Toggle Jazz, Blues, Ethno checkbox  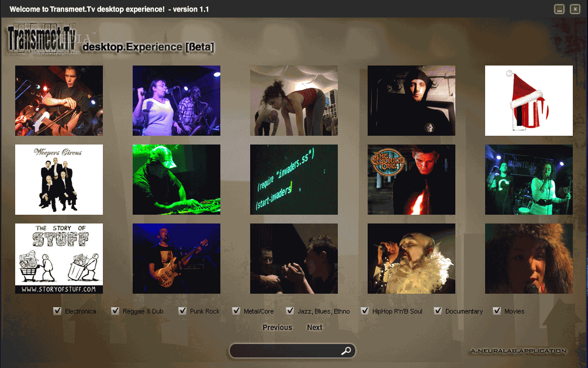click(x=290, y=311)
